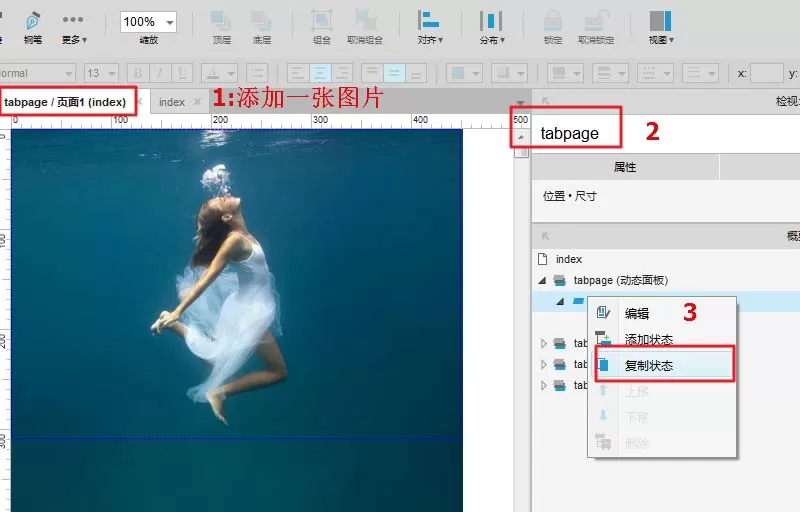Click the Bring to Top (顶层) icon

click(221, 28)
